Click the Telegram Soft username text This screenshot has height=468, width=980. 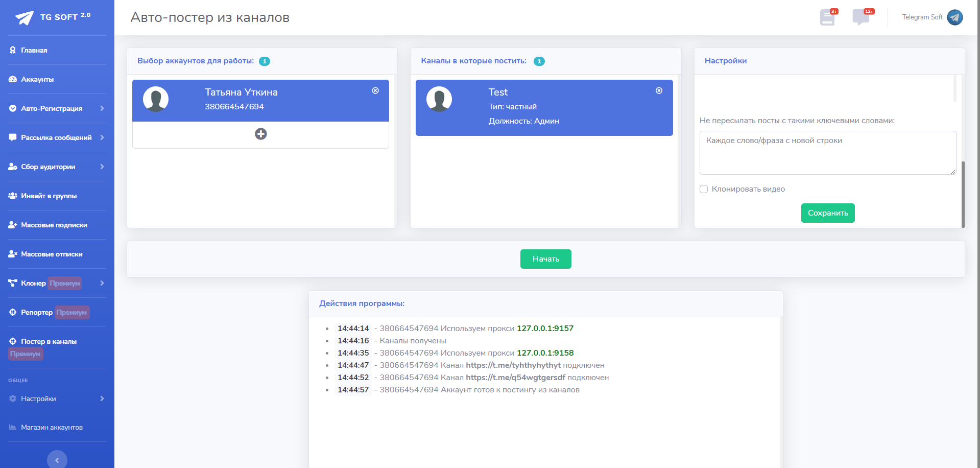(x=922, y=17)
